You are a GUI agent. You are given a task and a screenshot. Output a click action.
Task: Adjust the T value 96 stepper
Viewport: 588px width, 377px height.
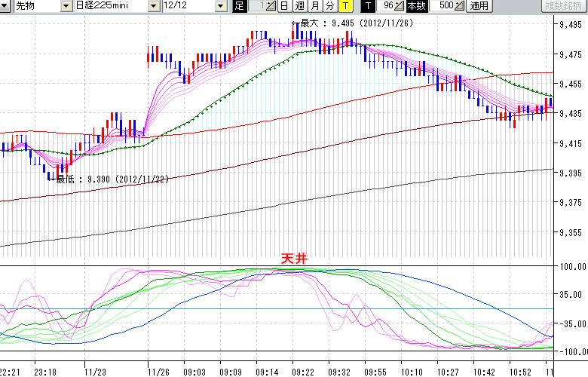400,6
